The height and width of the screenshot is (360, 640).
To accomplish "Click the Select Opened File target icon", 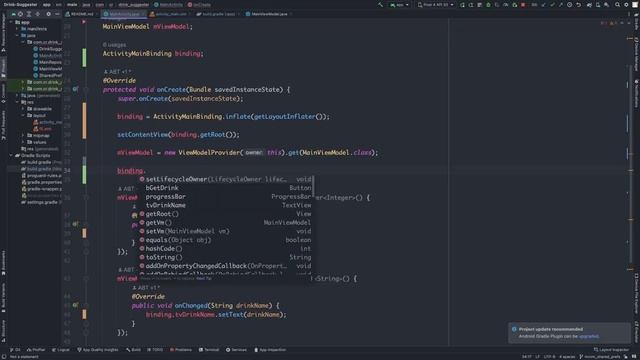I will click(x=20, y=14).
